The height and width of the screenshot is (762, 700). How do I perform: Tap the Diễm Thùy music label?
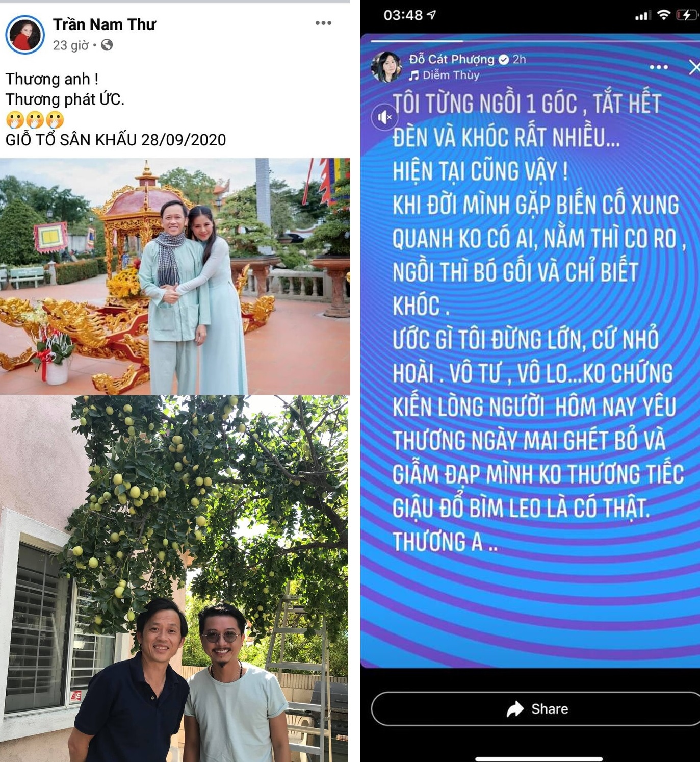[x=444, y=75]
